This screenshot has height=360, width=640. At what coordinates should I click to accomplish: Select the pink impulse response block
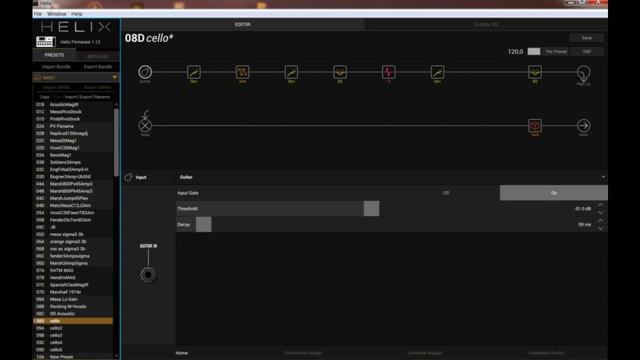[x=388, y=72]
